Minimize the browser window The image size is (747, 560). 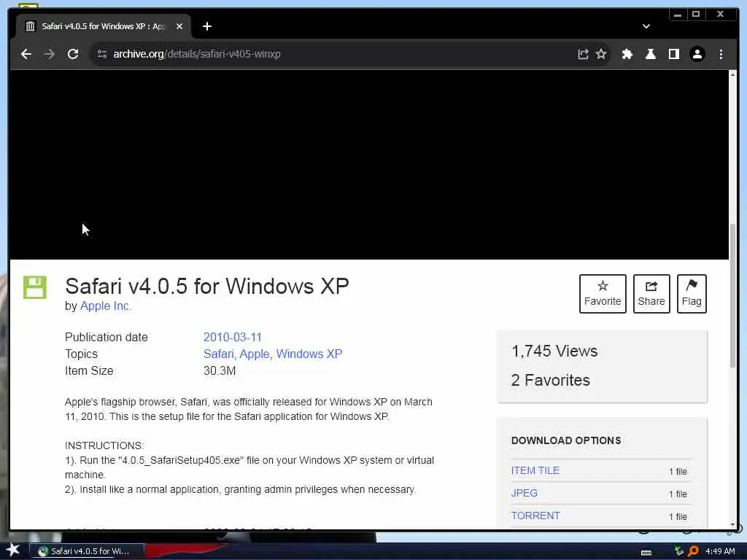pyautogui.click(x=677, y=15)
